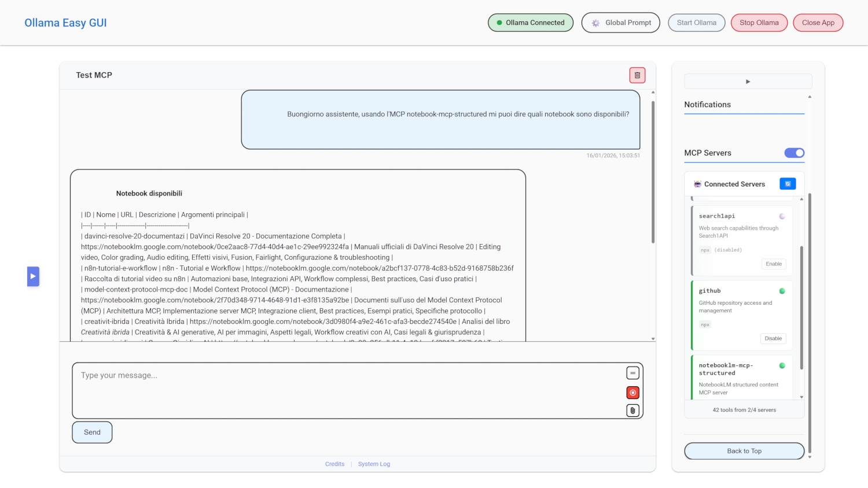Viewport: 868px width, 488px height.
Task: Click the green notebooklm-mcp-structured status dot
Action: [782, 366]
